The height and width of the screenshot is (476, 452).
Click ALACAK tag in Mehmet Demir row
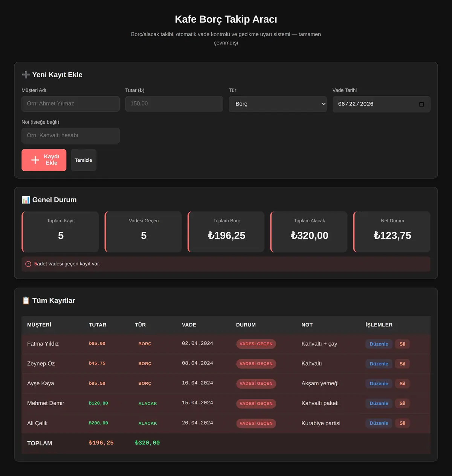148,404
